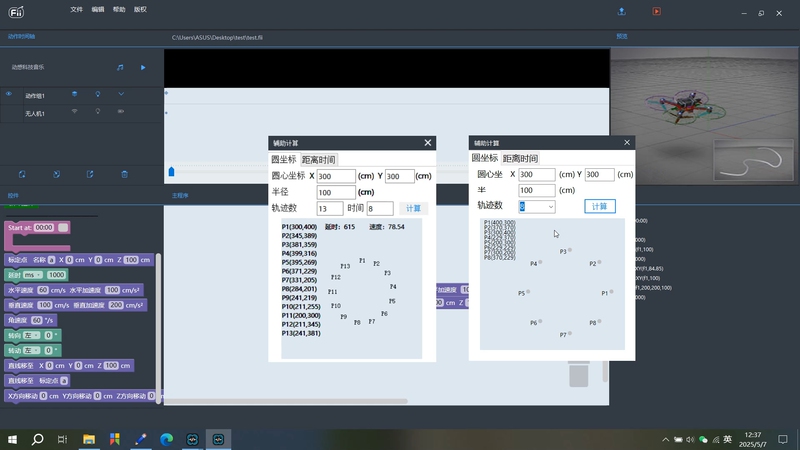Toggle eye visibility for 动作组1
Image resolution: width=800 pixels, height=450 pixels.
9,94
